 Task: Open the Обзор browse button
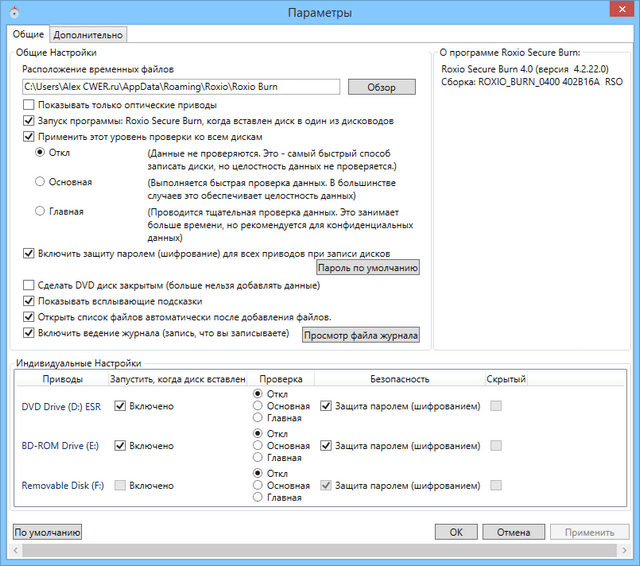[x=382, y=87]
